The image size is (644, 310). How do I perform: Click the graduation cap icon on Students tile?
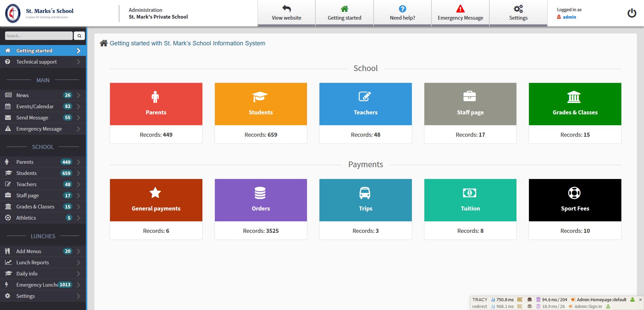[x=260, y=97]
